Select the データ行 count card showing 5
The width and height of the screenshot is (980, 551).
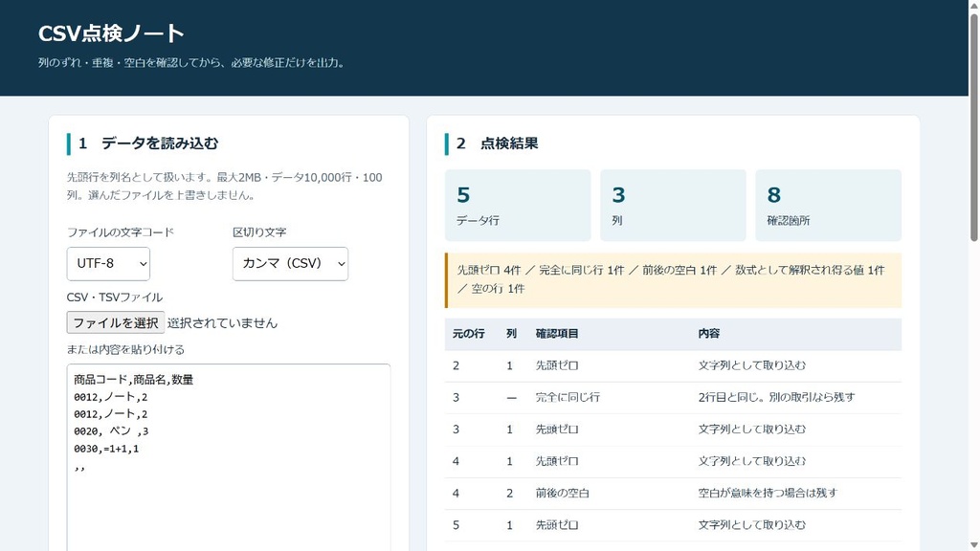518,205
